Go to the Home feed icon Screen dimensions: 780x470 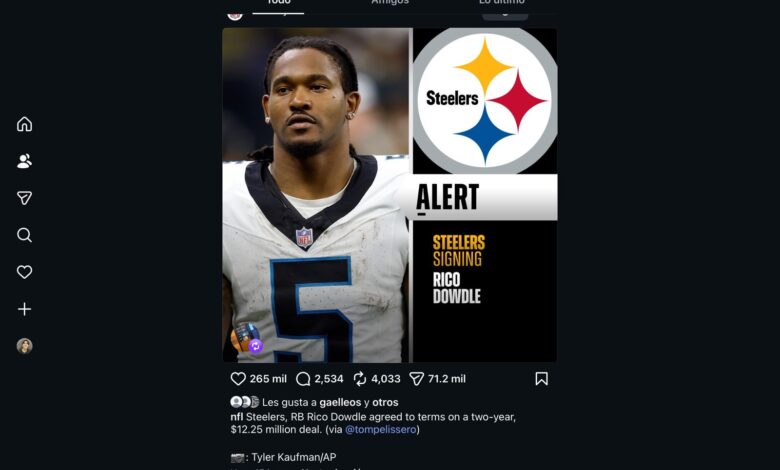click(x=24, y=124)
